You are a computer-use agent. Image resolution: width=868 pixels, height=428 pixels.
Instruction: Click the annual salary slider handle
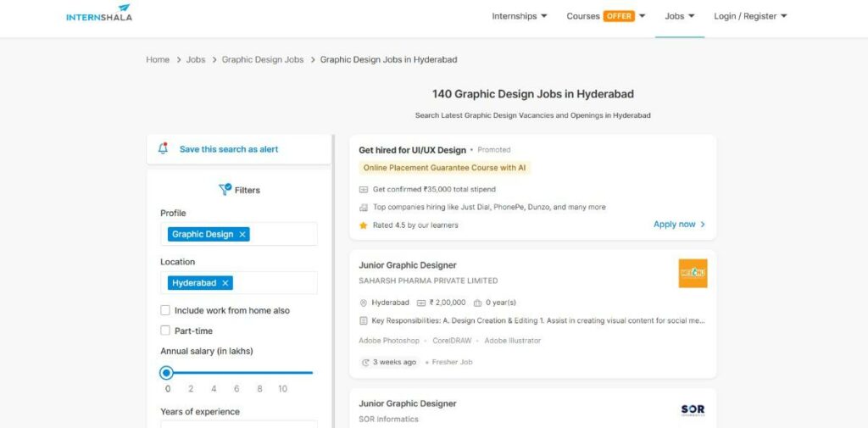click(x=166, y=373)
